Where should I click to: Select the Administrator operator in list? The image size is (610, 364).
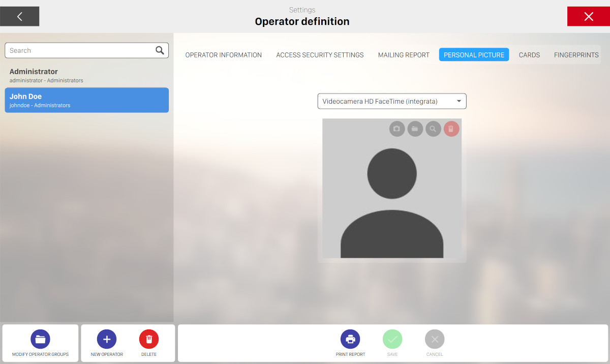[86, 75]
